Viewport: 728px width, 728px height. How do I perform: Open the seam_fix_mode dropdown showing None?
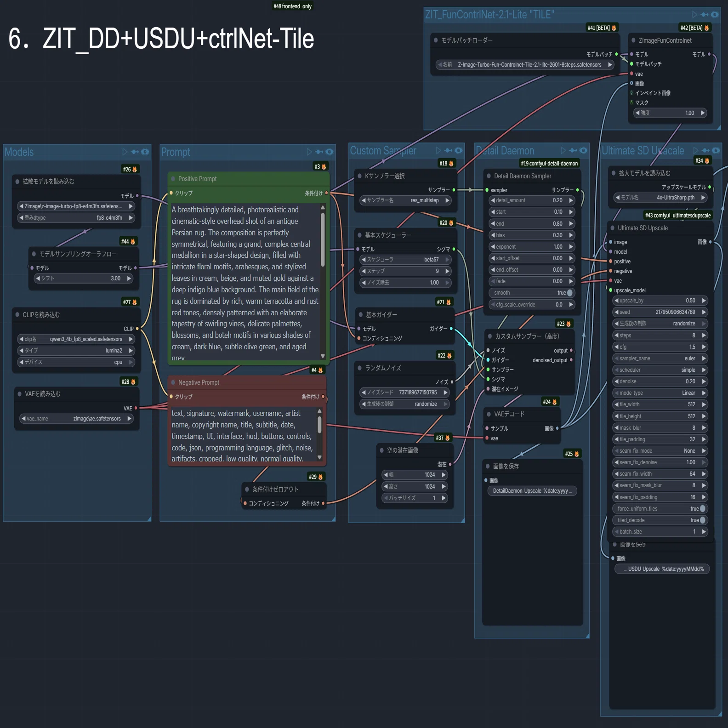click(x=660, y=451)
